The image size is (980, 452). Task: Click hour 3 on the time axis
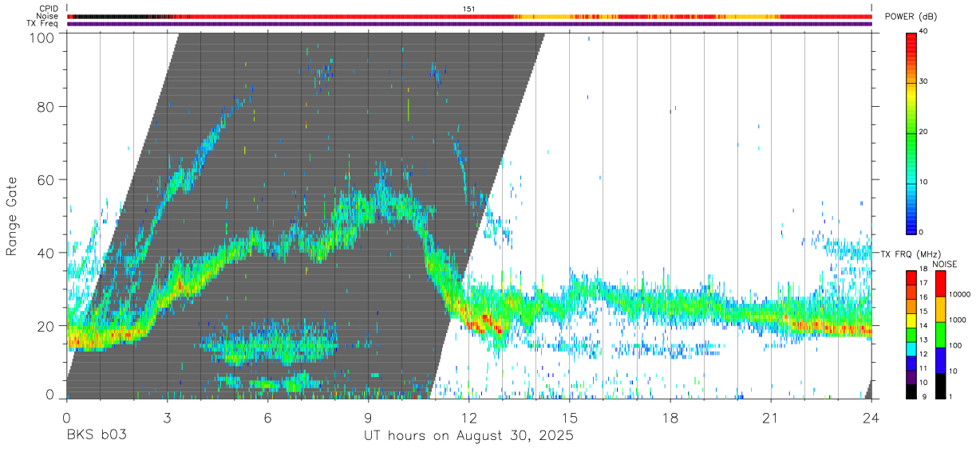[x=167, y=418]
